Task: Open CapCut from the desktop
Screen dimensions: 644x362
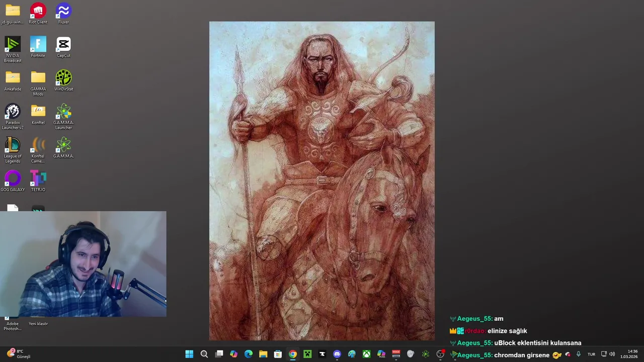Action: [63, 47]
